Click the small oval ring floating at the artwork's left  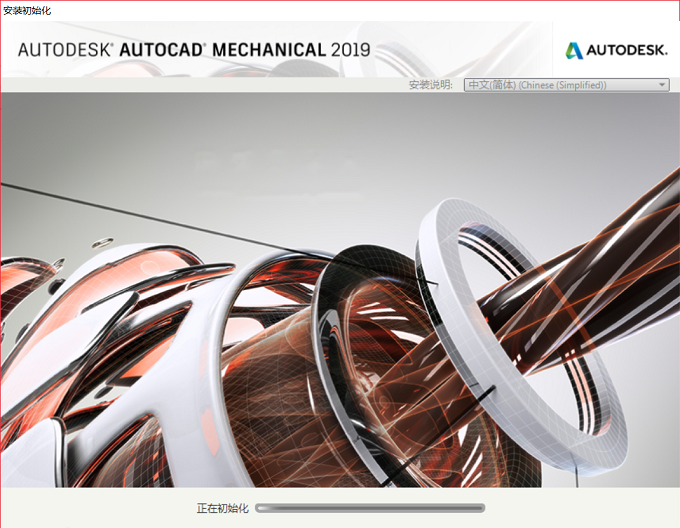pos(102,242)
